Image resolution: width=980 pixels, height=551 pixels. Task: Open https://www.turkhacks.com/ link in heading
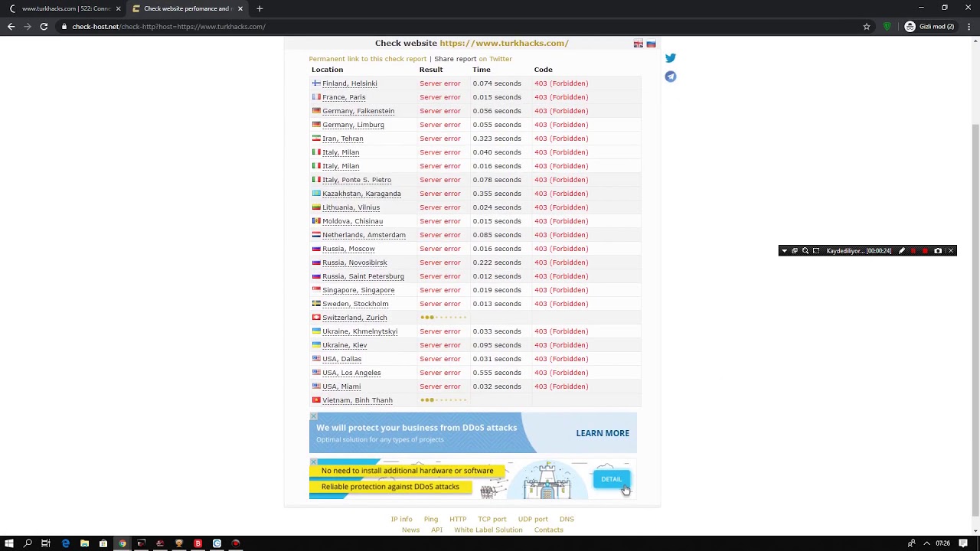click(504, 44)
